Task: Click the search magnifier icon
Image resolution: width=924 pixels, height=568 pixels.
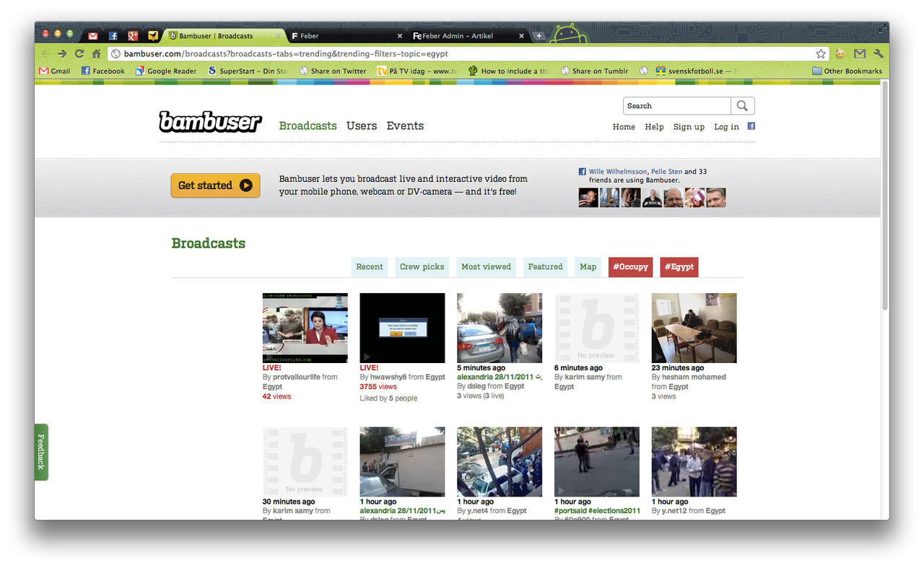Action: click(x=742, y=106)
